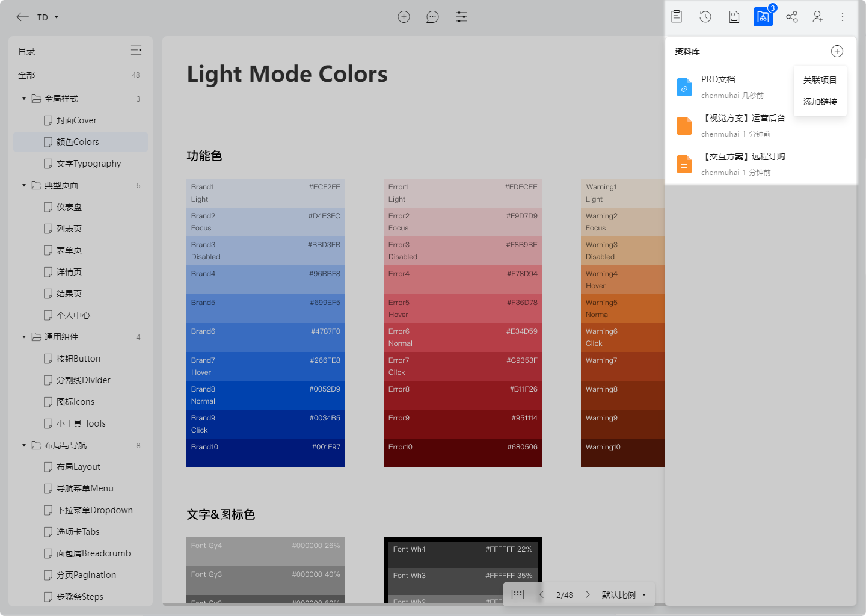Click the share icon

point(792,17)
